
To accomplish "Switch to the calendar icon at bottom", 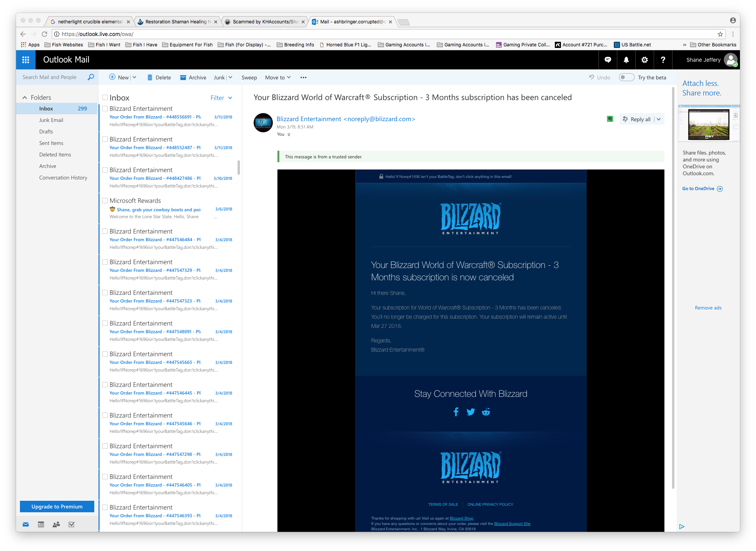I will coord(41,524).
